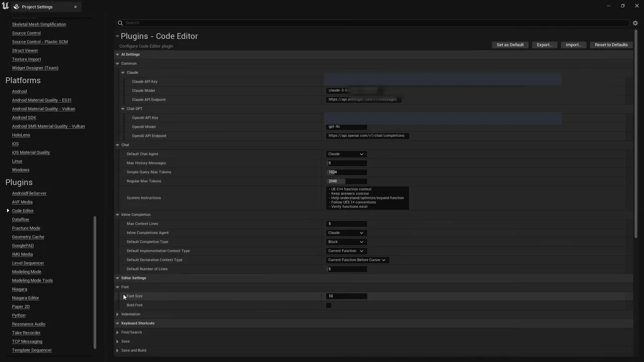This screenshot has height=362, width=644.
Task: Open Skeletal Mesh Simplification settings
Action: click(39, 25)
